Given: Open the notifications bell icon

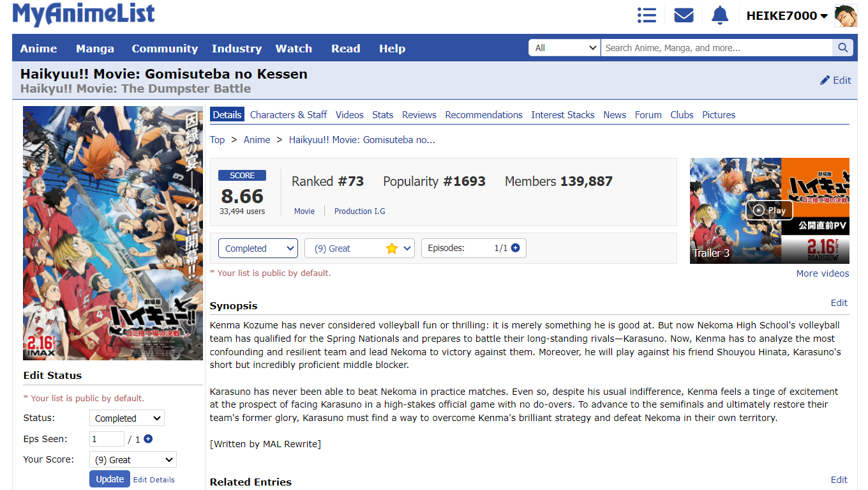Looking at the screenshot, I should pyautogui.click(x=720, y=15).
